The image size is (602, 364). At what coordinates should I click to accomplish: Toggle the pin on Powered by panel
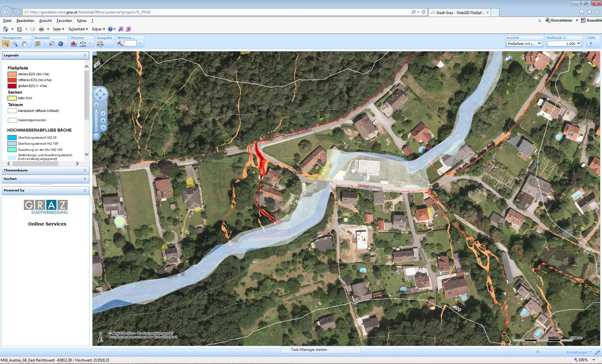pos(85,190)
